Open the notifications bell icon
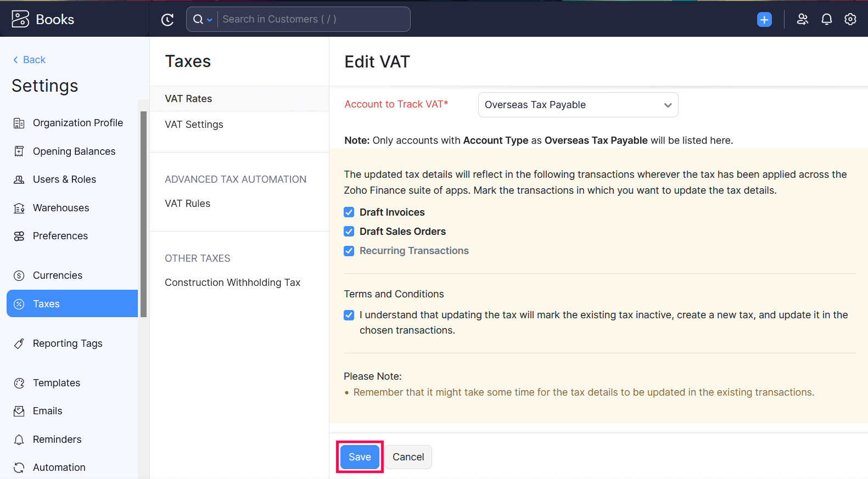The width and height of the screenshot is (868, 479). tap(826, 20)
